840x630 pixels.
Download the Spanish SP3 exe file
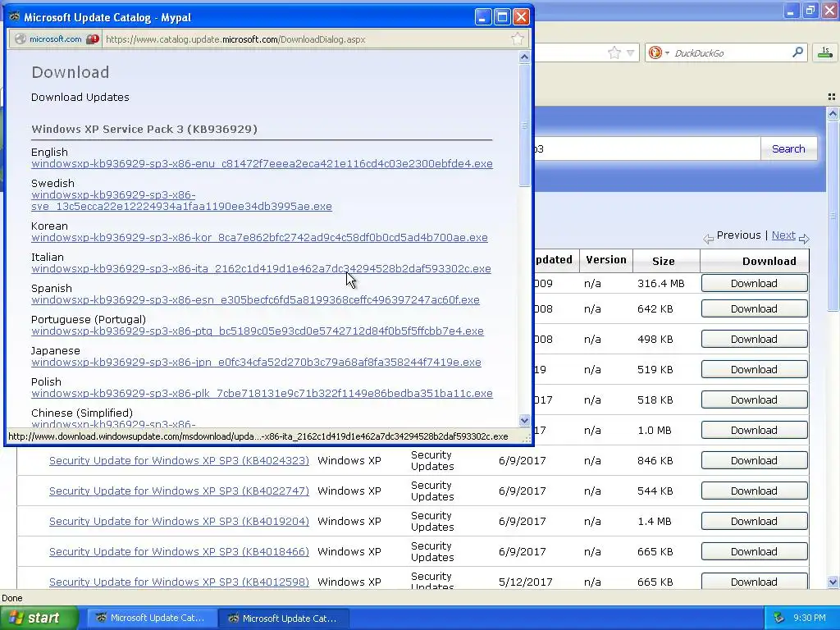[256, 300]
